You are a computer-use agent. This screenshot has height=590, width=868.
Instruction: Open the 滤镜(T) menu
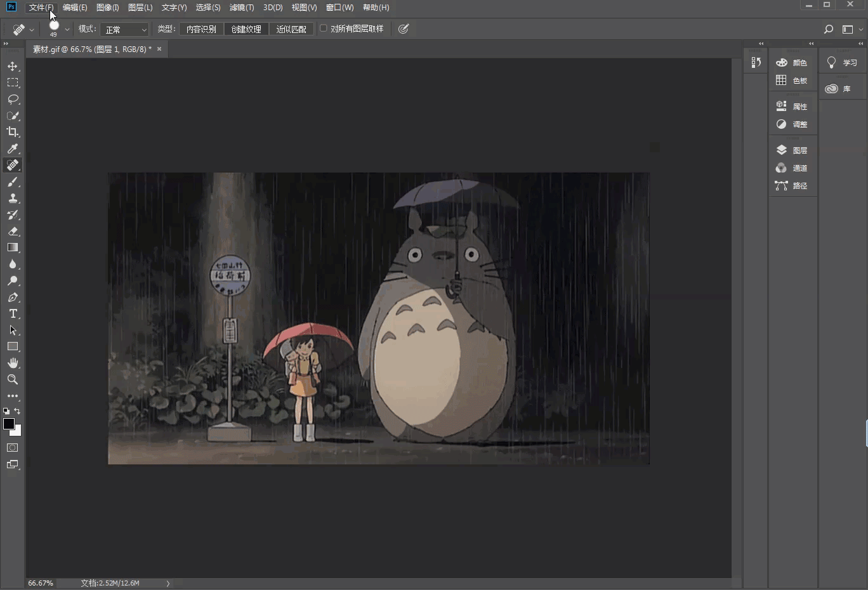[241, 8]
